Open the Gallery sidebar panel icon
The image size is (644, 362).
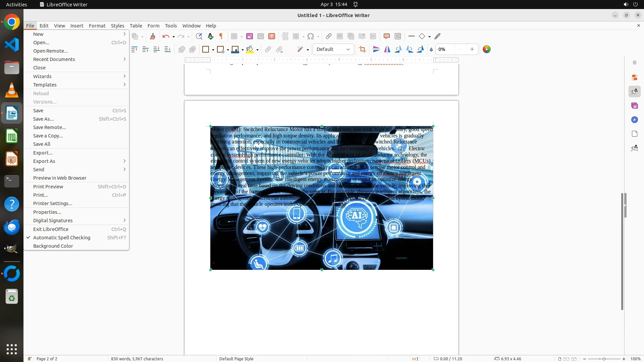pyautogui.click(x=634, y=106)
